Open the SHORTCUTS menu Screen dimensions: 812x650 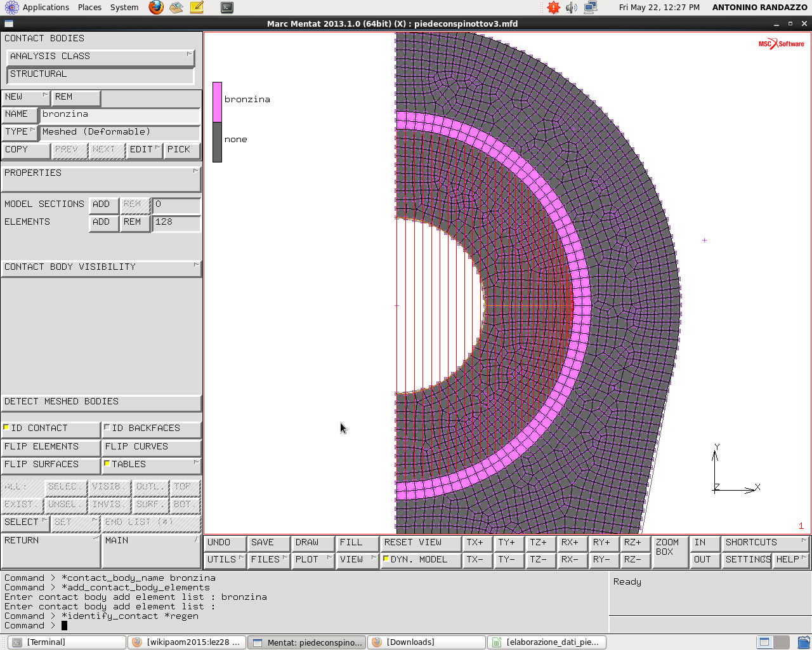click(766, 543)
